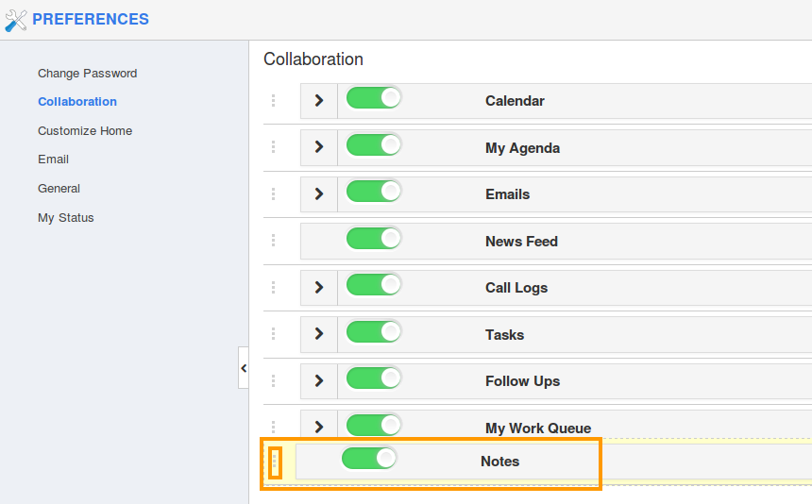Viewport: 812px width, 504px height.
Task: Expand the My Work Queue chevron
Action: point(319,427)
